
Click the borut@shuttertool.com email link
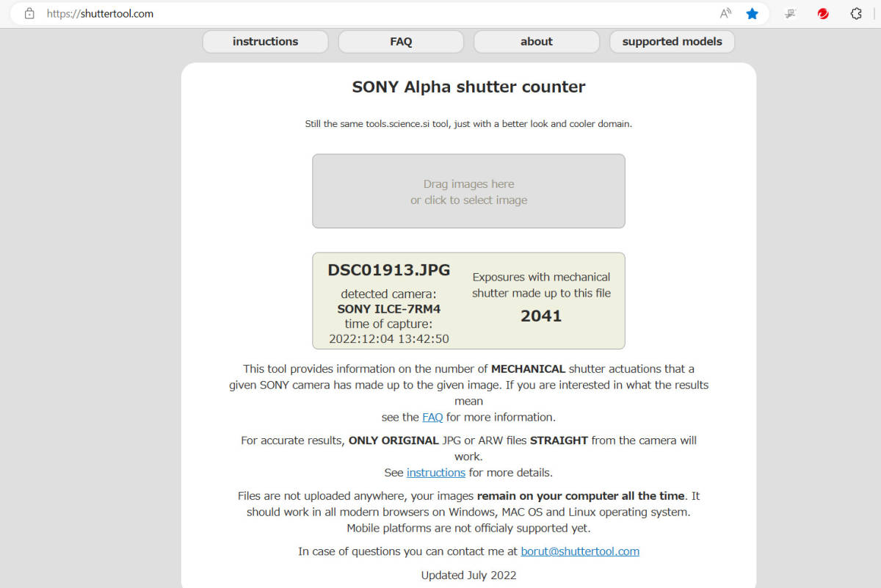[x=580, y=551]
